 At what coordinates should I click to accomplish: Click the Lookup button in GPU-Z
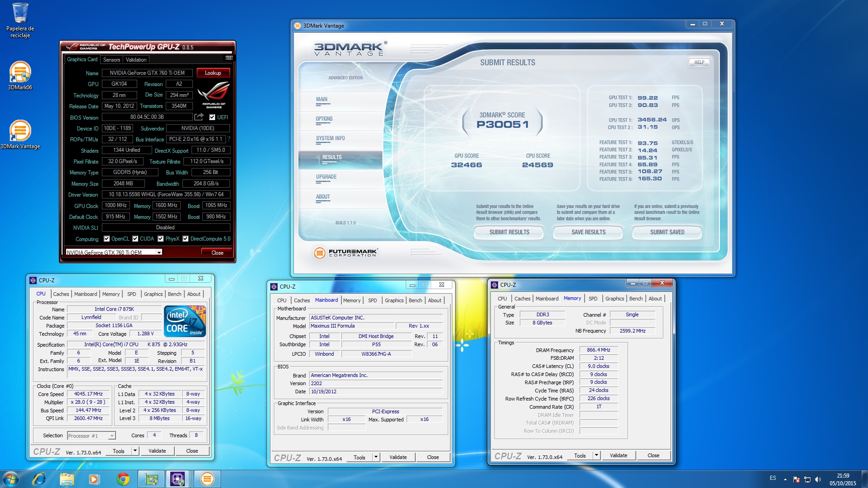point(213,73)
